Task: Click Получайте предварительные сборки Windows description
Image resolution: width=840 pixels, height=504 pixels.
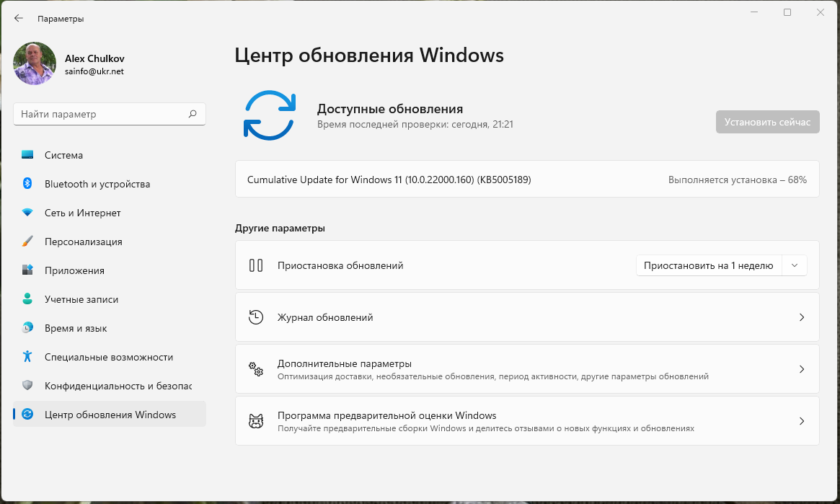Action: pyautogui.click(x=486, y=428)
